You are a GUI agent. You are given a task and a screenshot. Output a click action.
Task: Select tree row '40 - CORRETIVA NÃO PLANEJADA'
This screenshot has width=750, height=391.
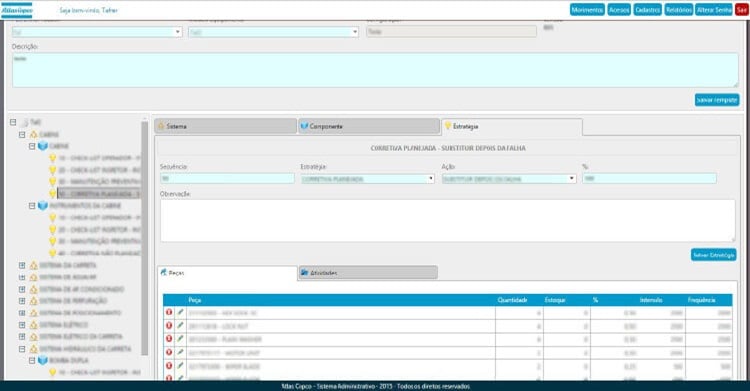pyautogui.click(x=99, y=253)
